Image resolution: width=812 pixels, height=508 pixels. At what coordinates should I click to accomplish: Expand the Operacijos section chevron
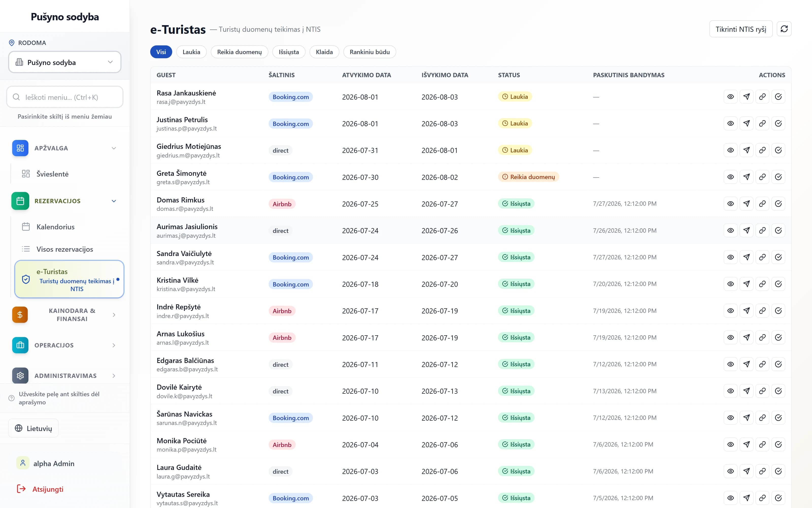114,345
